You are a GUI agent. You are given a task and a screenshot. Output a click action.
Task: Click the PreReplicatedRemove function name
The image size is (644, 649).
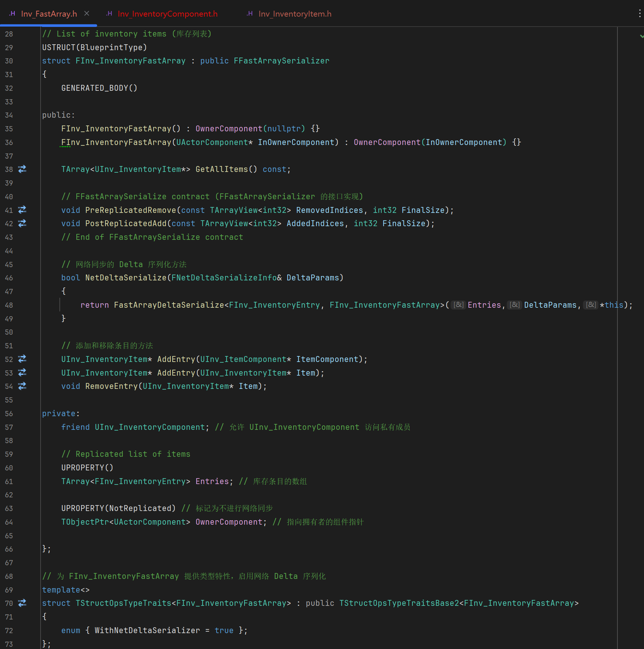pyautogui.click(x=131, y=210)
